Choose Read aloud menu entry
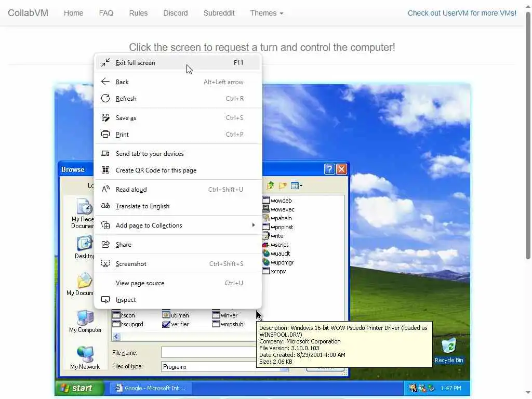This screenshot has width=532, height=399. point(178,189)
